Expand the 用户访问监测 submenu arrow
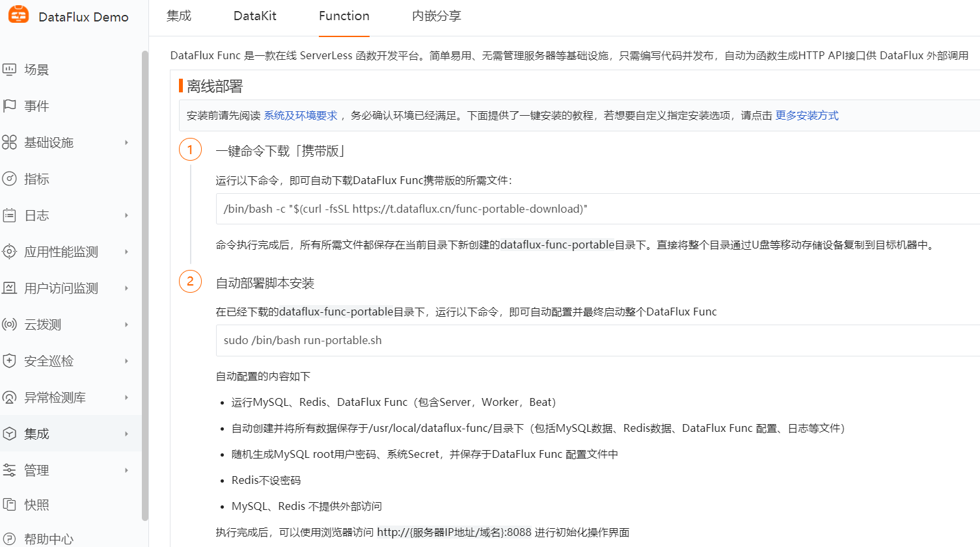Screen dimensions: 980x547 click(x=126, y=288)
